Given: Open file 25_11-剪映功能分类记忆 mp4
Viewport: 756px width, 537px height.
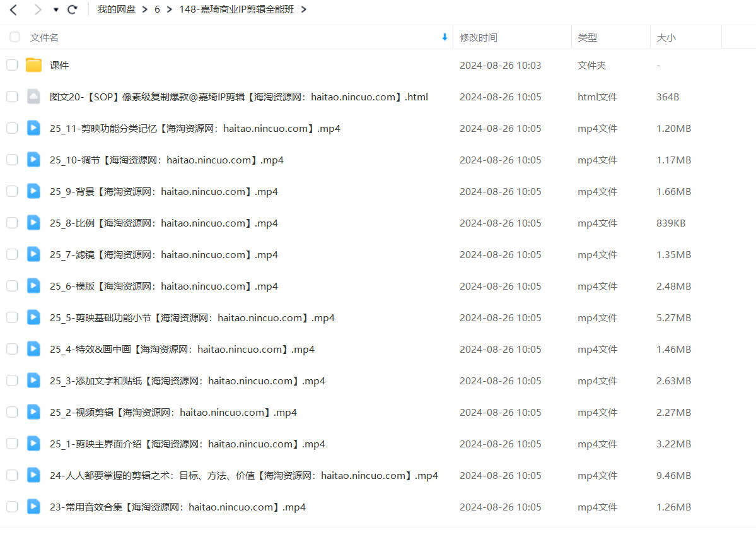Looking at the screenshot, I should click(x=195, y=128).
